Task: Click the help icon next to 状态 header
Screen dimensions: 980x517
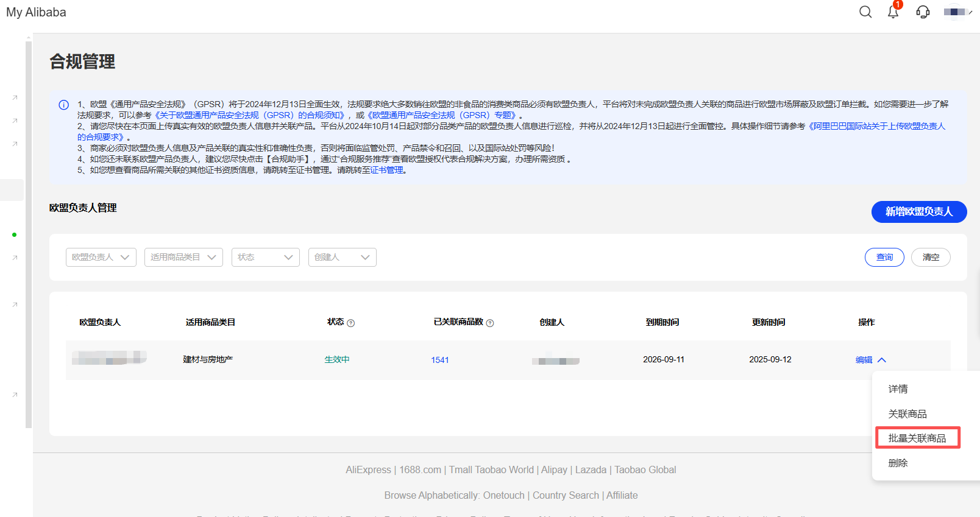Action: pos(350,323)
